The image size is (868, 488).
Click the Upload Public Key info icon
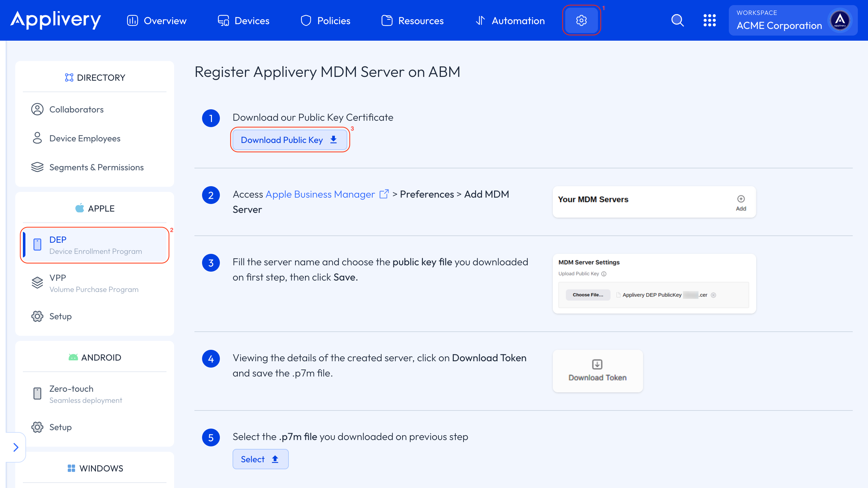click(604, 274)
